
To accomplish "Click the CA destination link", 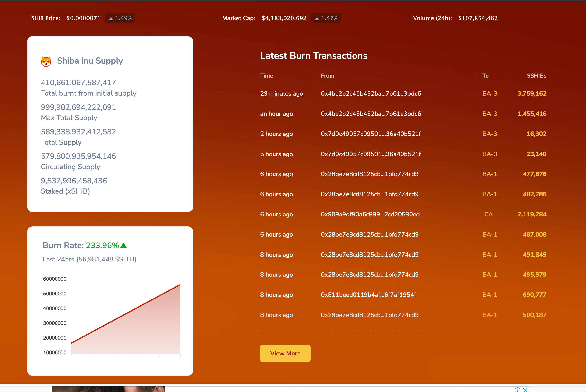I will [x=488, y=214].
